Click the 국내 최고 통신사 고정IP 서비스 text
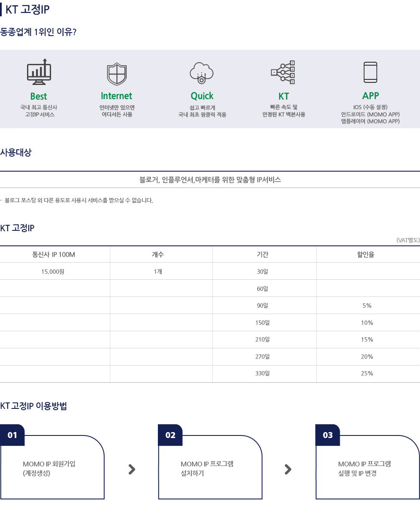The image size is (420, 520). click(39, 111)
